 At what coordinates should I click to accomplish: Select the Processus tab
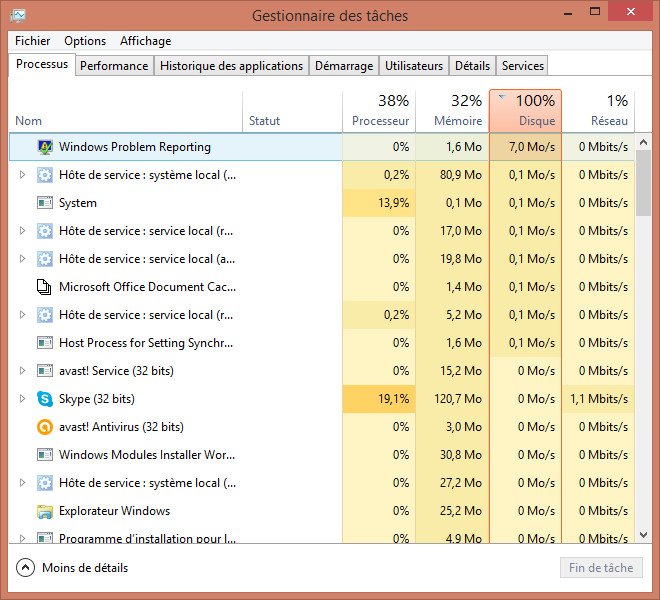[x=42, y=64]
